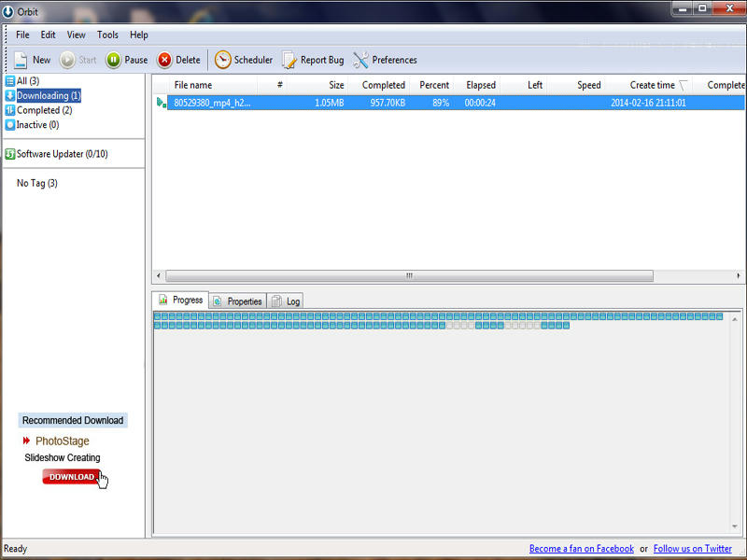This screenshot has height=560, width=747.
Task: Click up arrow of progress panel scrollbar
Action: (x=735, y=319)
